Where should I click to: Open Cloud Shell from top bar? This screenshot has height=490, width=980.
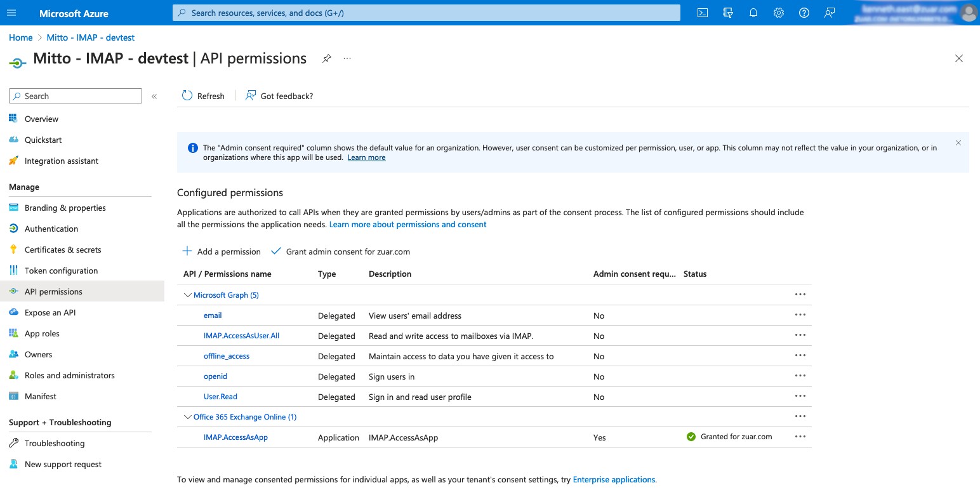[703, 13]
